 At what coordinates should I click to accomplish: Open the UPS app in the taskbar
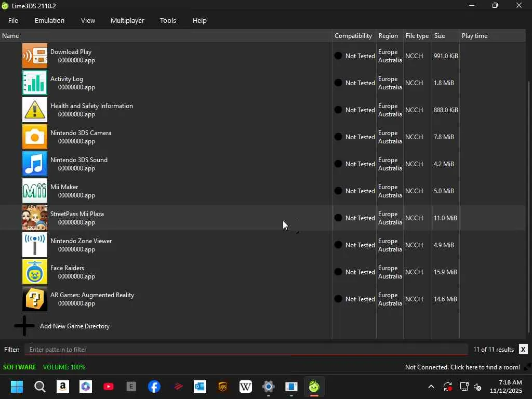tap(222, 387)
